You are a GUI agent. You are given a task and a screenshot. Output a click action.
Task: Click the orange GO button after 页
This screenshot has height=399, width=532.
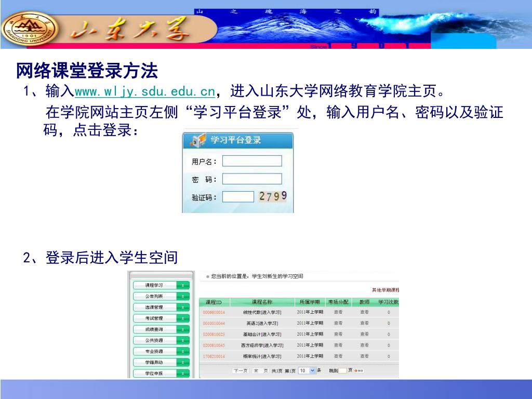pos(359,370)
